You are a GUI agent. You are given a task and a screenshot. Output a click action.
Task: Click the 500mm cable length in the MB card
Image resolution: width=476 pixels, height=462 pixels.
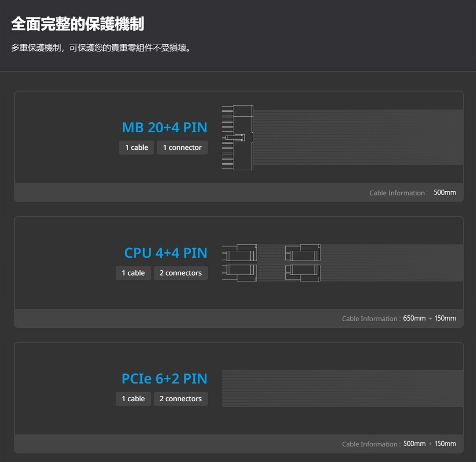click(445, 193)
